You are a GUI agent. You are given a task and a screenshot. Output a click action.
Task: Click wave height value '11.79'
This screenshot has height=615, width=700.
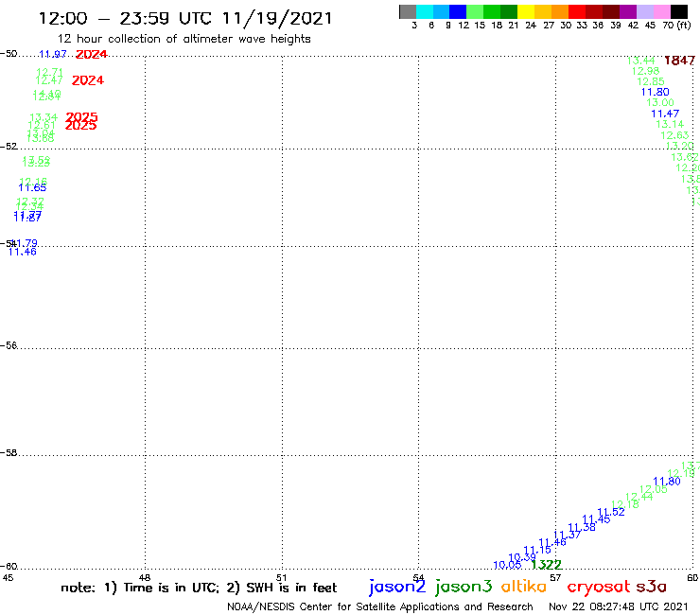26,243
